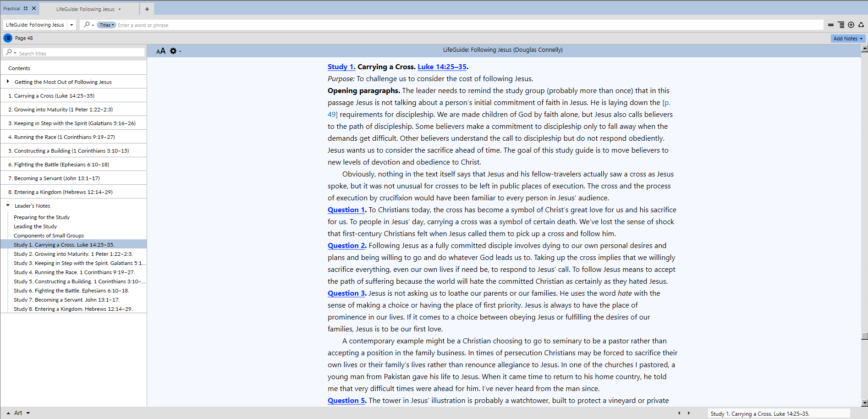The height and width of the screenshot is (419, 868).
Task: Open the Titles search scope dropdown
Action: [106, 25]
